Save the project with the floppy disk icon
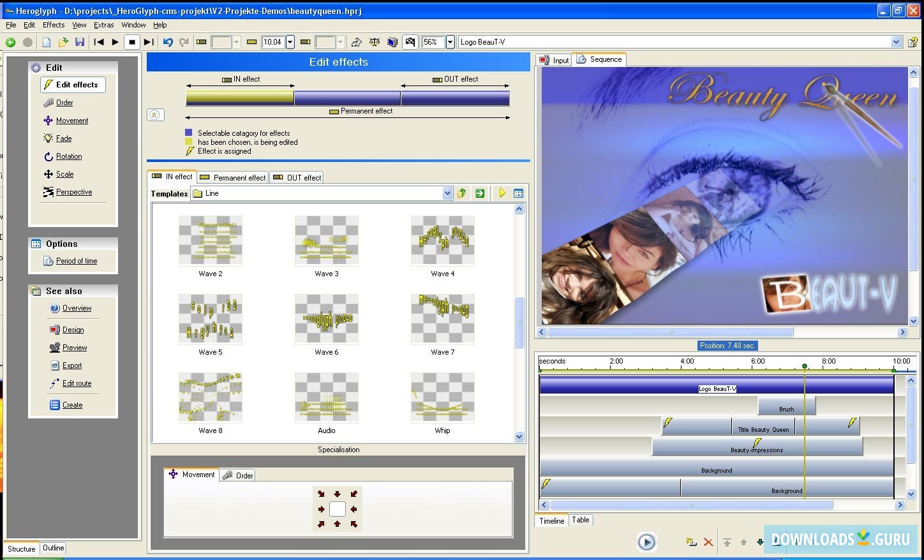This screenshot has height=560, width=924. (80, 42)
